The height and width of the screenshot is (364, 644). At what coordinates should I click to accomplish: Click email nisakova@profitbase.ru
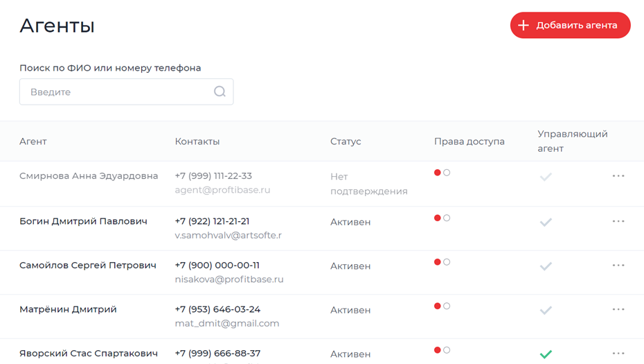click(229, 279)
